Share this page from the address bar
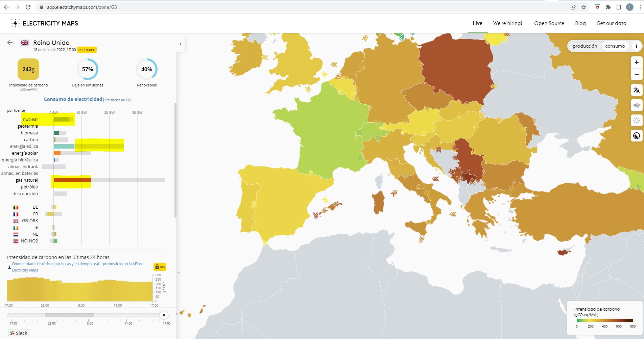This screenshot has height=339, width=644. (x=573, y=7)
